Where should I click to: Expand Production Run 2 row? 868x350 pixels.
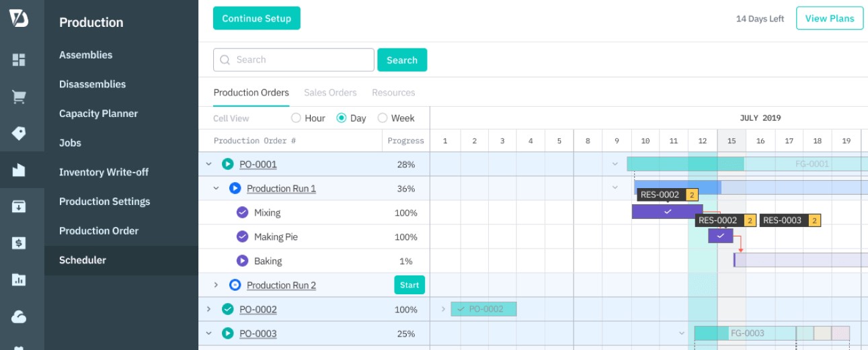click(216, 285)
